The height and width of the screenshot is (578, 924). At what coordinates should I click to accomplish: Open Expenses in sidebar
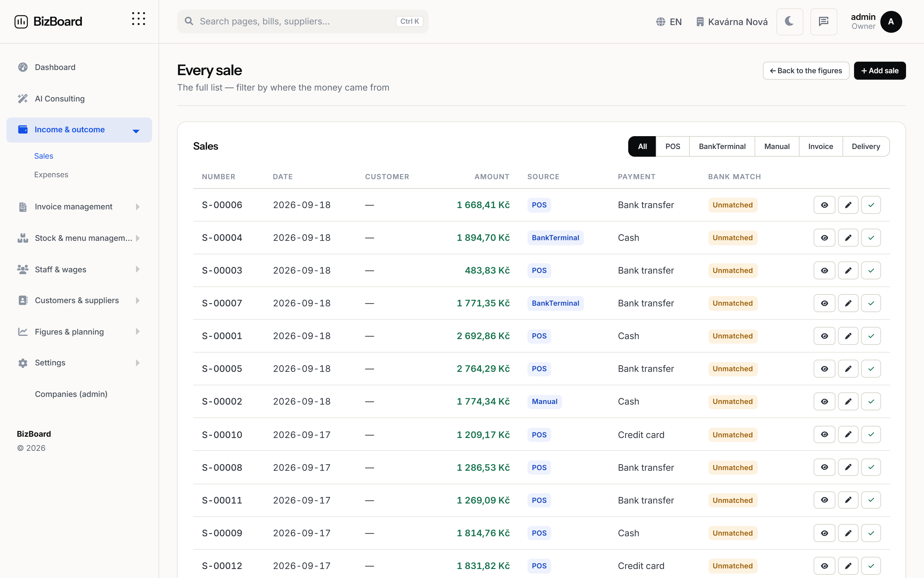(51, 175)
